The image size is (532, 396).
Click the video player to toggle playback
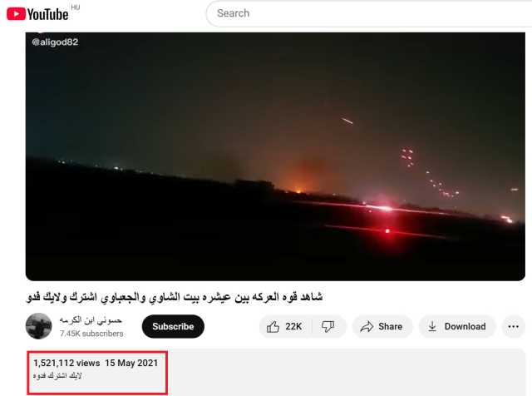point(275,156)
